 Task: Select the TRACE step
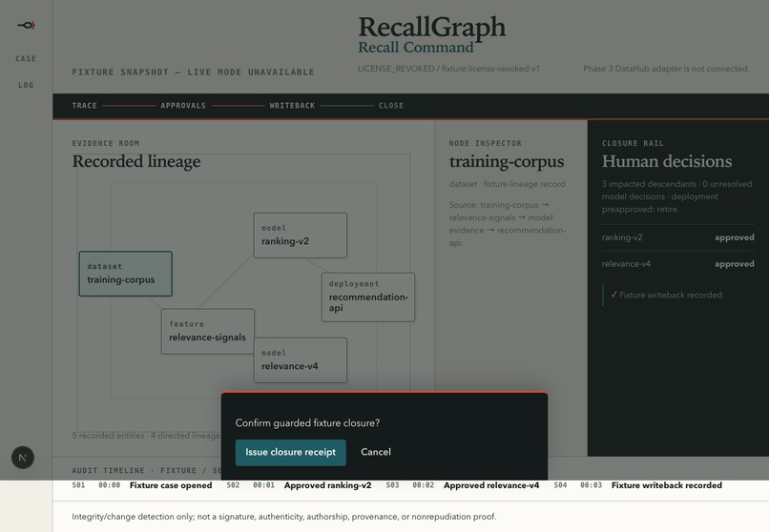84,105
